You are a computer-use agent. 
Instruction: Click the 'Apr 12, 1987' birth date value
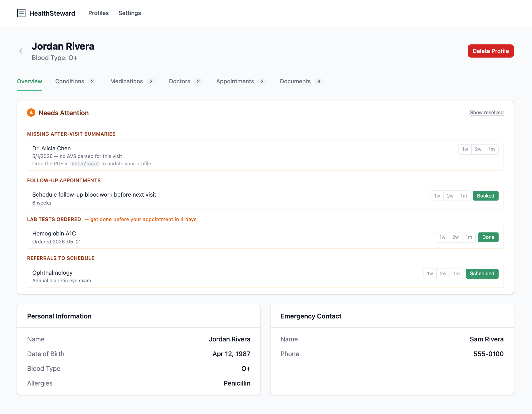click(231, 354)
